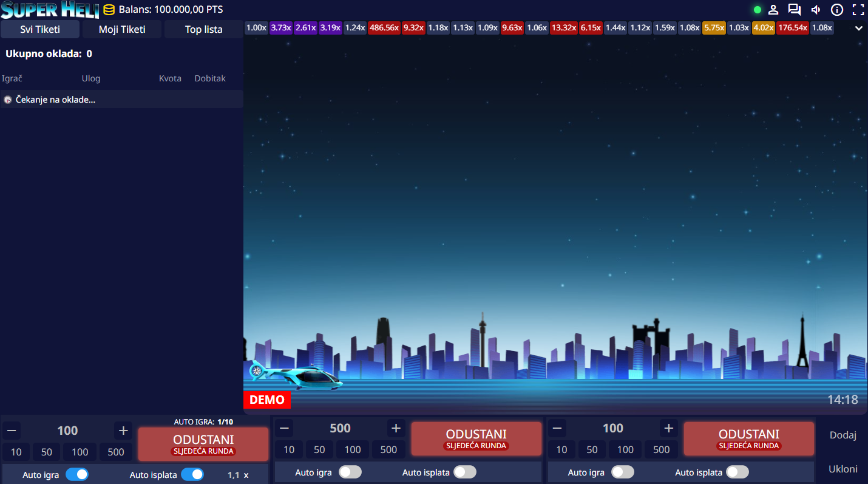Viewport: 868px width, 484px height.
Task: Enable Auto isplata in third panel
Action: tap(737, 472)
